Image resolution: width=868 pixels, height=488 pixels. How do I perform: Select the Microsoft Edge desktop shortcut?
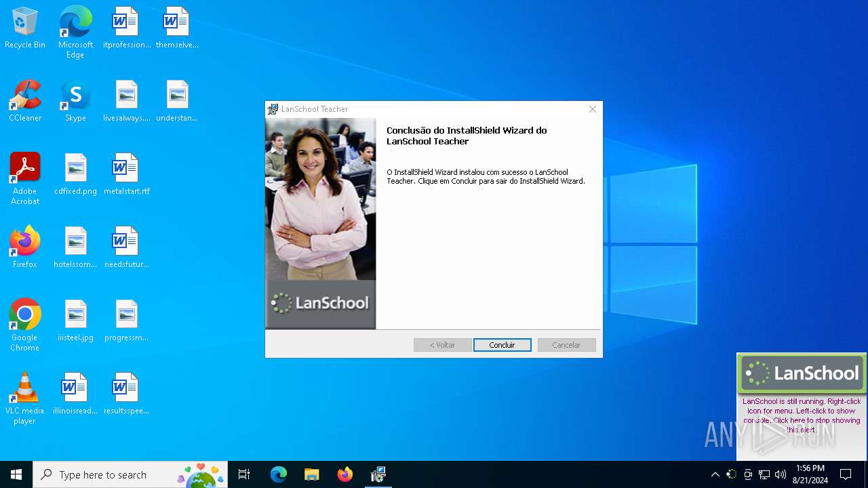tap(75, 33)
